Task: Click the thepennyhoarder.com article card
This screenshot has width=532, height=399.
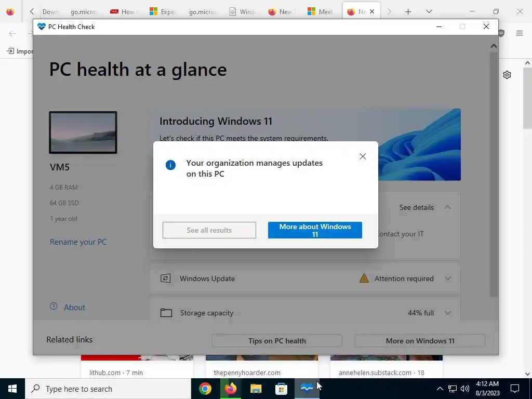Action: tap(262, 366)
